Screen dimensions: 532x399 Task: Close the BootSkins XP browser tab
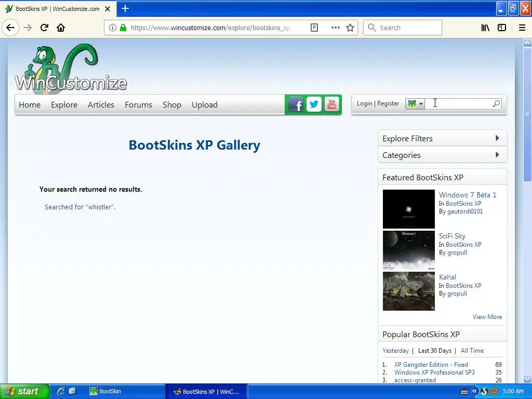[108, 9]
